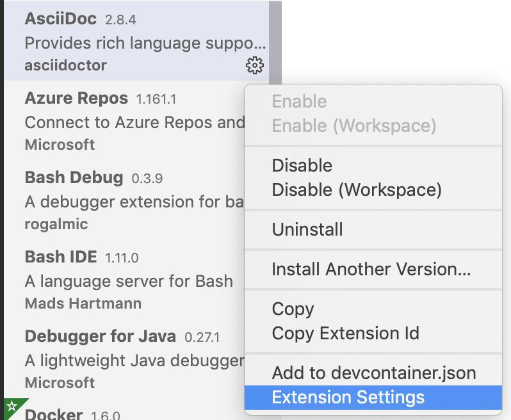Image resolution: width=511 pixels, height=420 pixels.
Task: Uninstall the extension via context menu
Action: click(x=307, y=229)
